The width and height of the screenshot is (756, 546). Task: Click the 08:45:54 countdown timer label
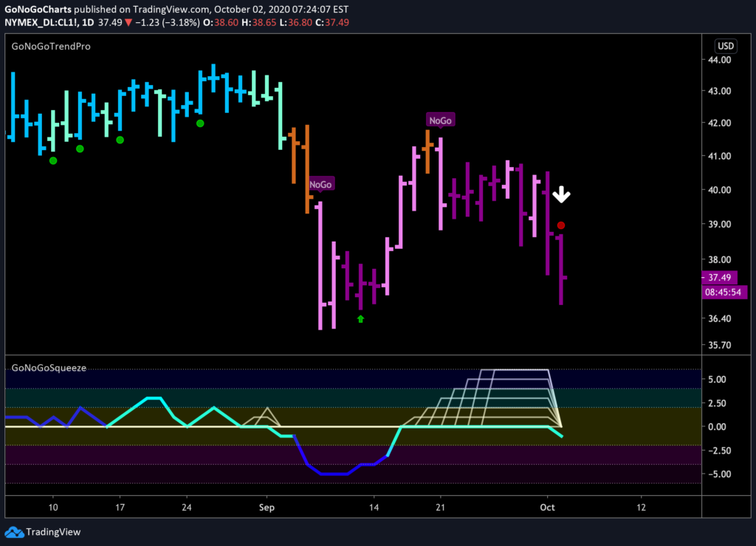pyautogui.click(x=724, y=292)
